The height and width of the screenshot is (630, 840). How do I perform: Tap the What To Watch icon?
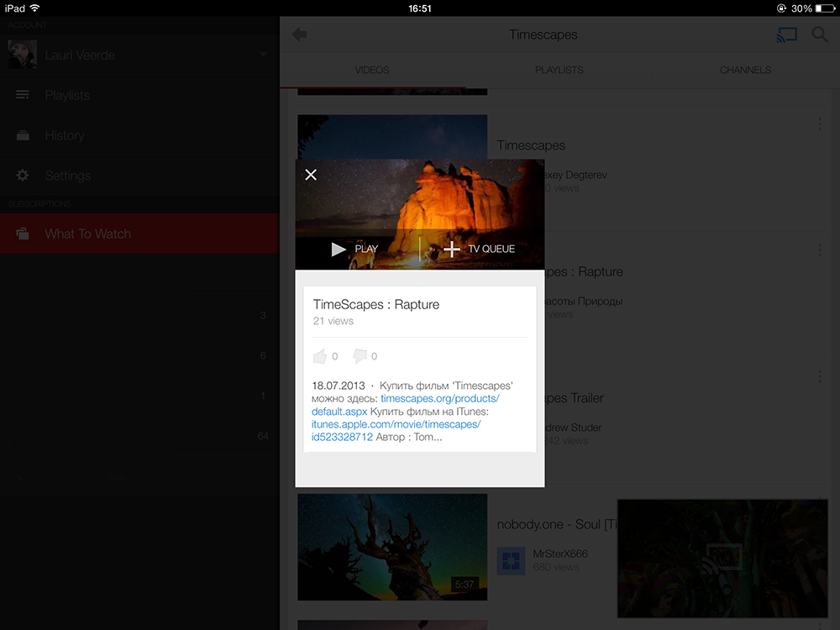(23, 234)
